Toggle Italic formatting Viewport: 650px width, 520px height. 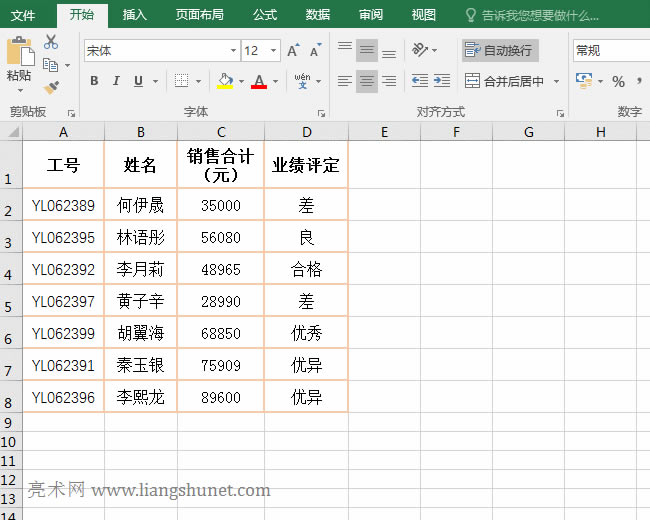[116, 81]
